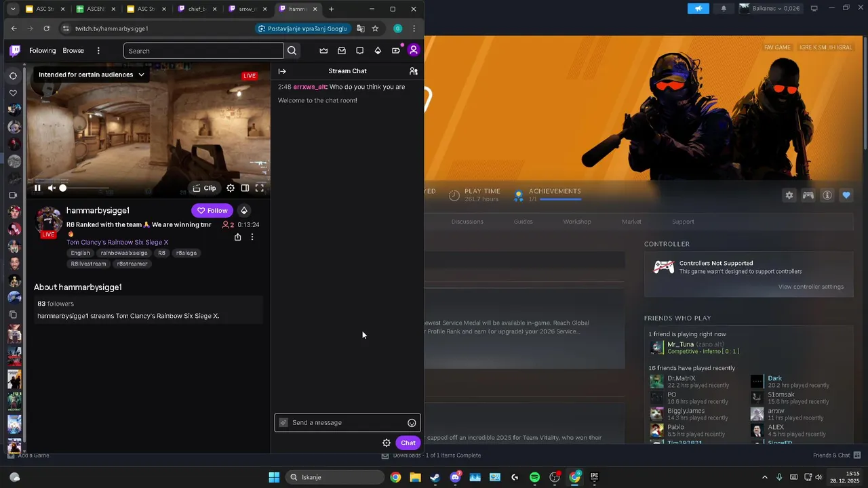Collapse the Stream Chat panel arrow

click(282, 71)
